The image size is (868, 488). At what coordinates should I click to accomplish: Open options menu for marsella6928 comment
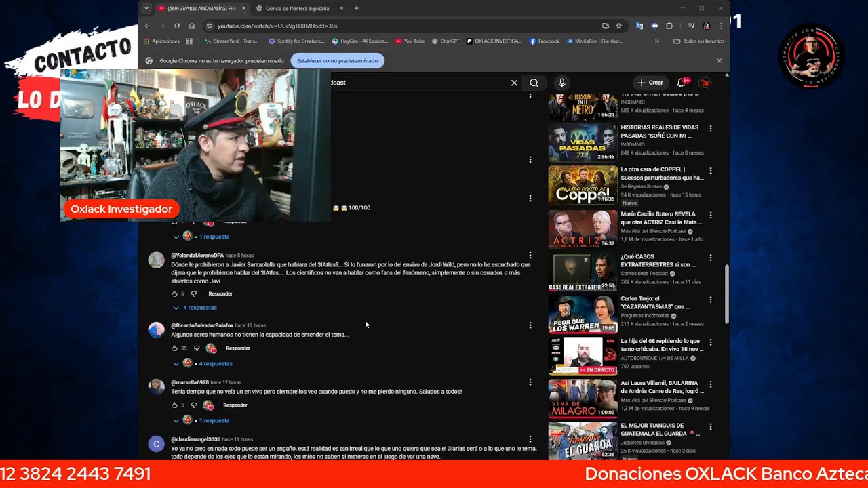[530, 382]
